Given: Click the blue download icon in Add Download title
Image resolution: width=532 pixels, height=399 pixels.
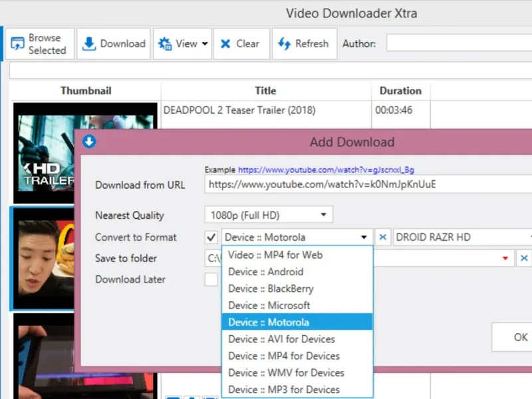Looking at the screenshot, I should 89,142.
